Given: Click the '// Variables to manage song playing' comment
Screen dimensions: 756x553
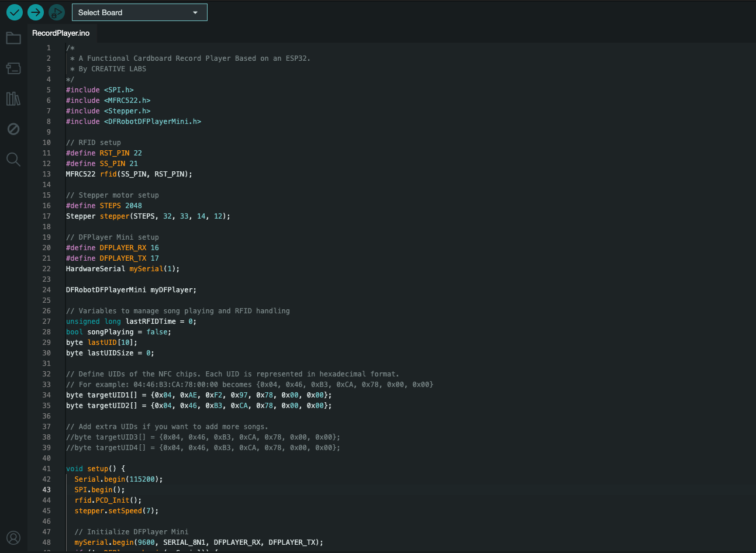Looking at the screenshot, I should click(x=178, y=311).
